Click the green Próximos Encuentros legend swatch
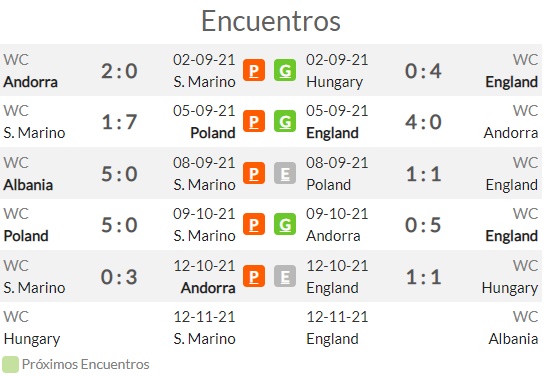The height and width of the screenshot is (376, 545). point(10,365)
